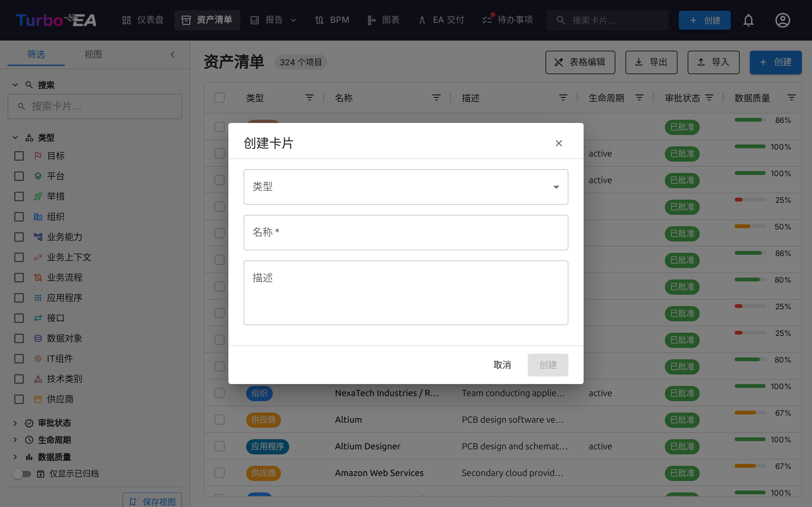Click the 表格编辑 button
Screen dimensions: 812x507
coord(580,62)
